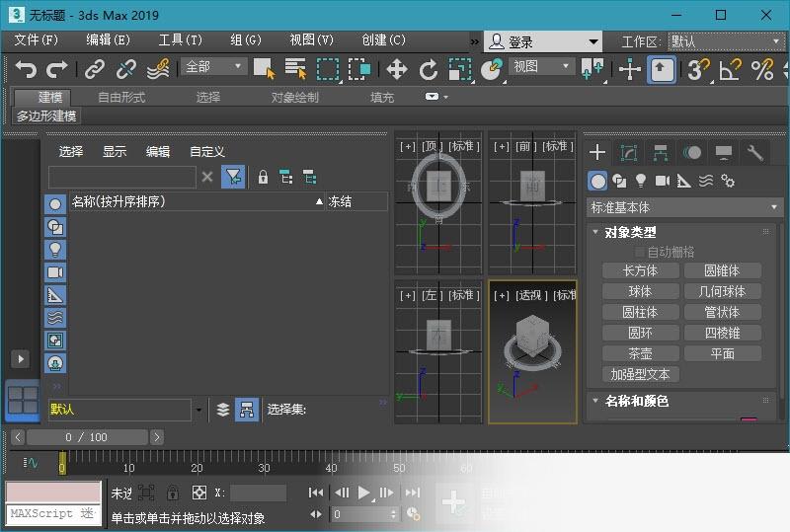Screen dimensions: 790x532
Task: Click Select and Place tool
Action: [492, 69]
